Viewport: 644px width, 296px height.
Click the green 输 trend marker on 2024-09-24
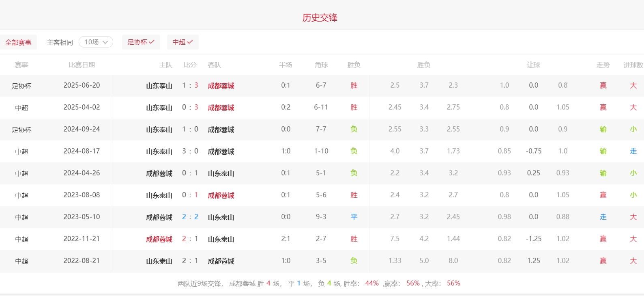click(603, 129)
